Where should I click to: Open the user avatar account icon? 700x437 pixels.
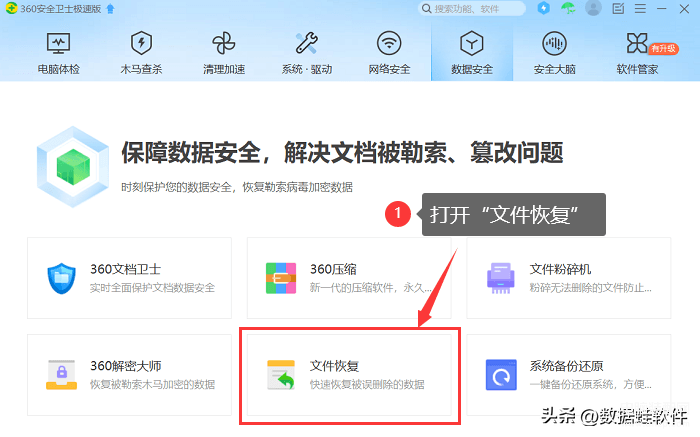(593, 8)
